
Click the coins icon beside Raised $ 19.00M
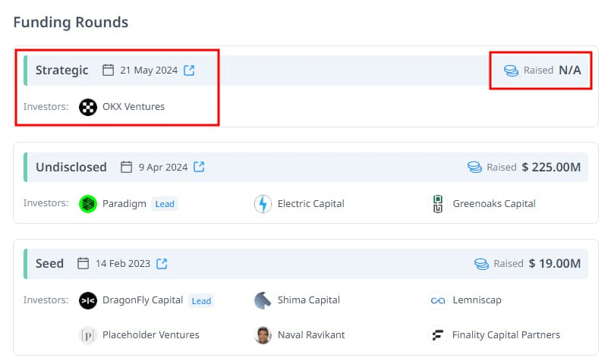pos(481,264)
